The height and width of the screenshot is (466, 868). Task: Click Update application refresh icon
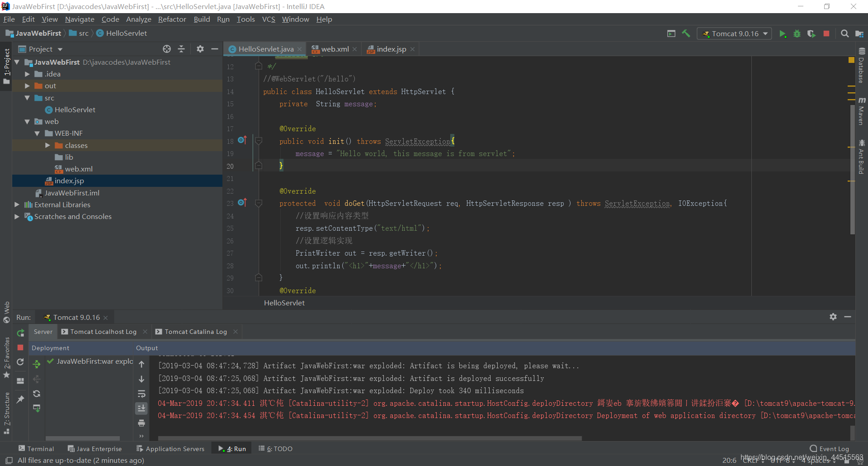point(20,362)
